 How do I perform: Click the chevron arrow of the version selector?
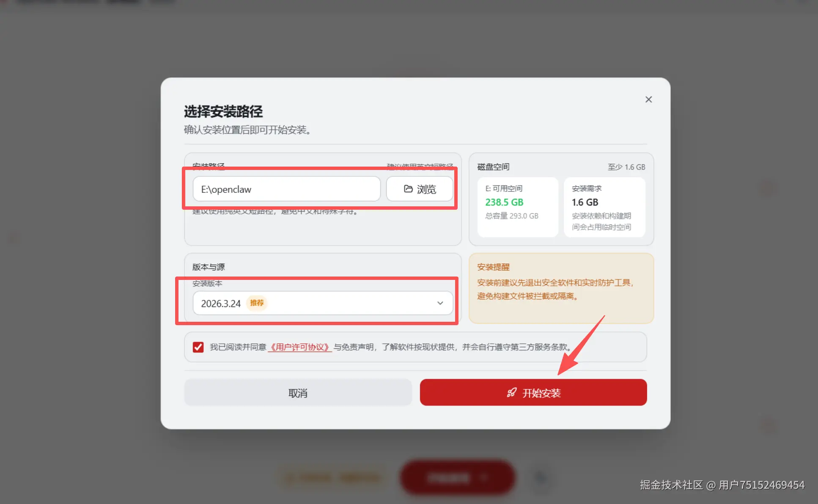[x=440, y=303]
